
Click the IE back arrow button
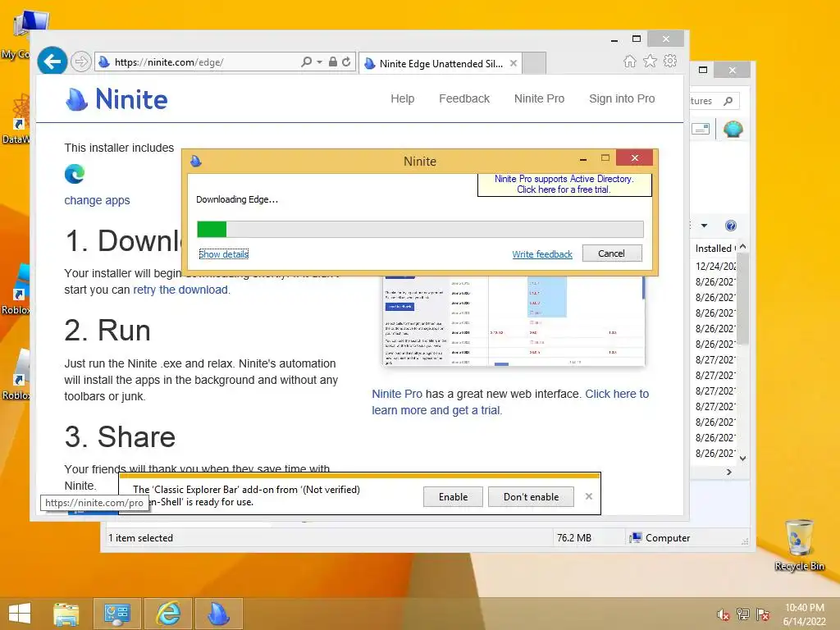coord(52,62)
